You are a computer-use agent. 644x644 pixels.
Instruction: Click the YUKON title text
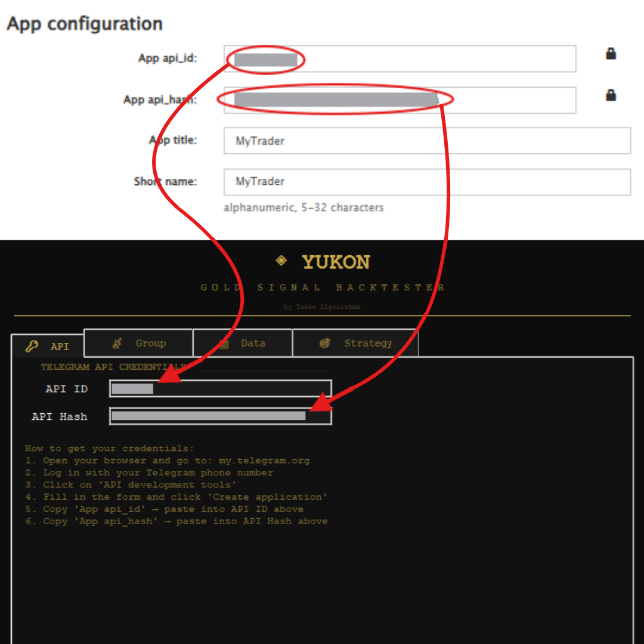tap(336, 262)
